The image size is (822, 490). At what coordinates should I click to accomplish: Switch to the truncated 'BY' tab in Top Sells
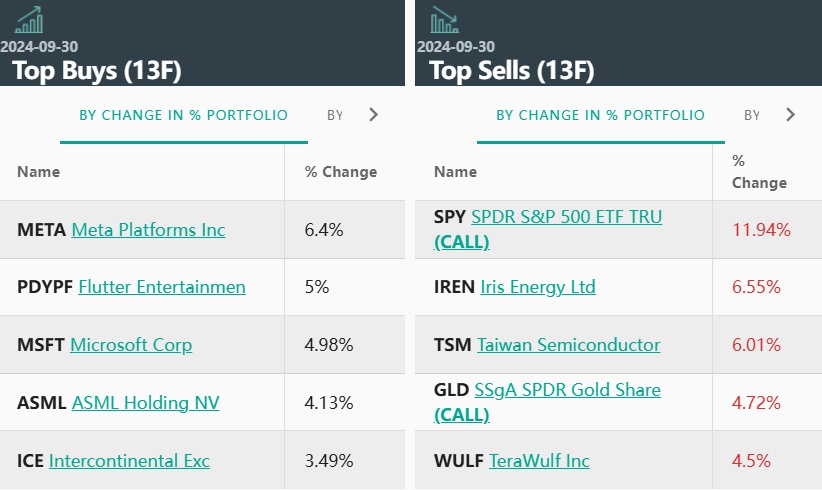pos(752,115)
